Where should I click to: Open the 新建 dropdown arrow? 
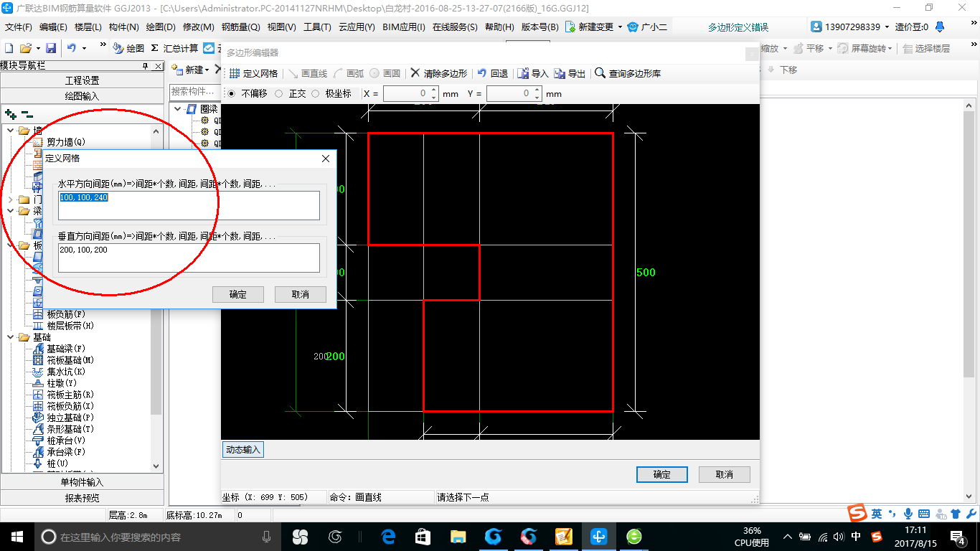[x=207, y=70]
